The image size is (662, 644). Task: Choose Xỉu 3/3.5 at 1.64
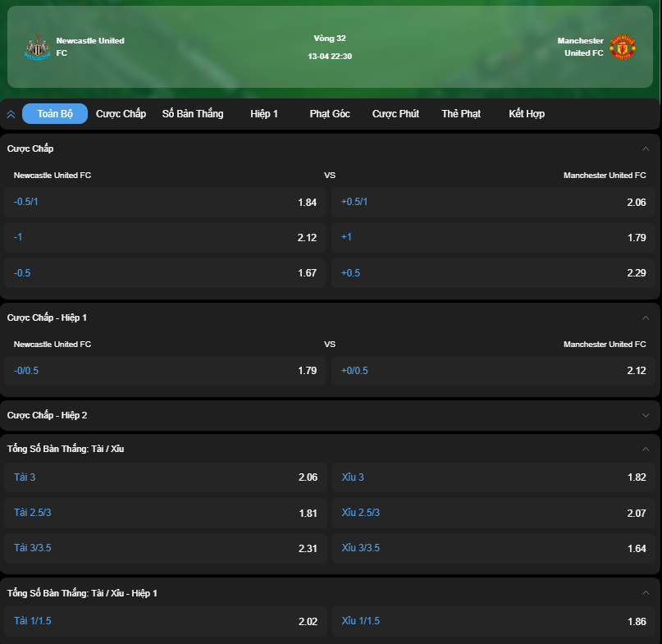point(494,548)
